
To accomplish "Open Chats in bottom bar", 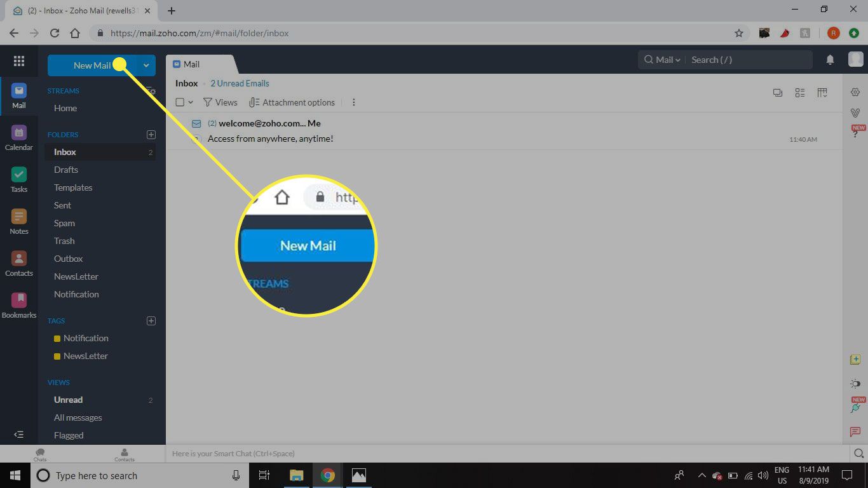I will (x=40, y=454).
